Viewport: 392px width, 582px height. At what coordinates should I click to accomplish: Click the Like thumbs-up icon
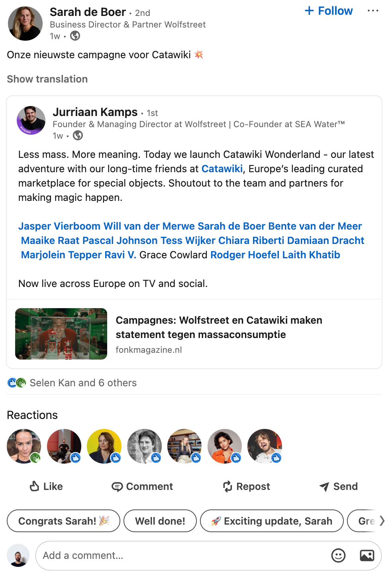35,486
